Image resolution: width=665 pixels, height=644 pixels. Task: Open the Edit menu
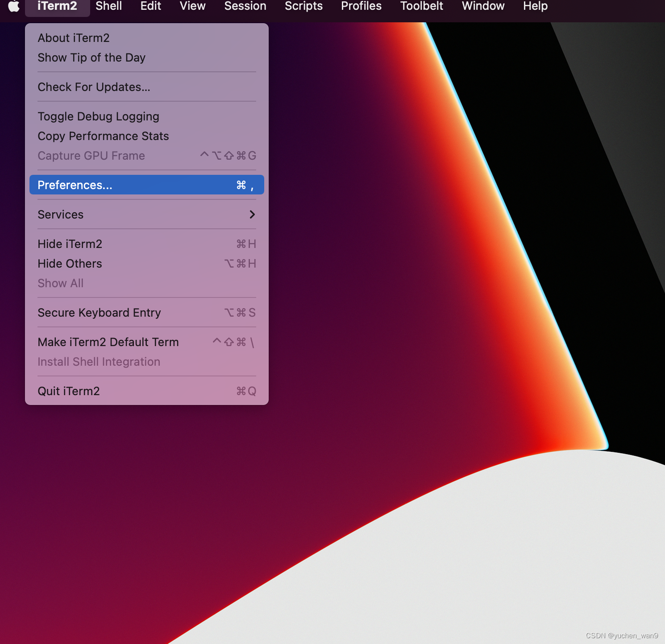151,6
